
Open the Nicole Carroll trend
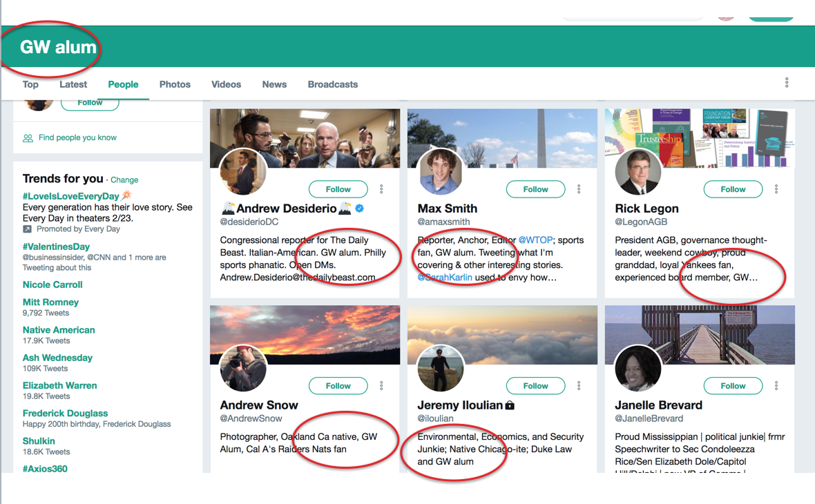point(52,284)
